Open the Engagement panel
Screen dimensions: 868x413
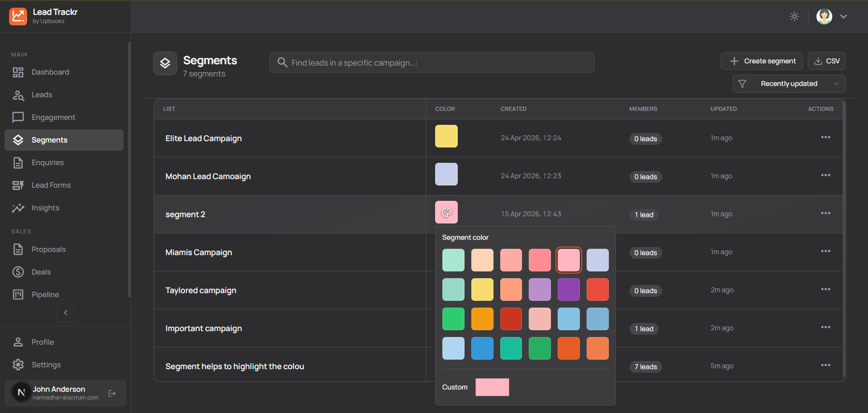coord(53,117)
